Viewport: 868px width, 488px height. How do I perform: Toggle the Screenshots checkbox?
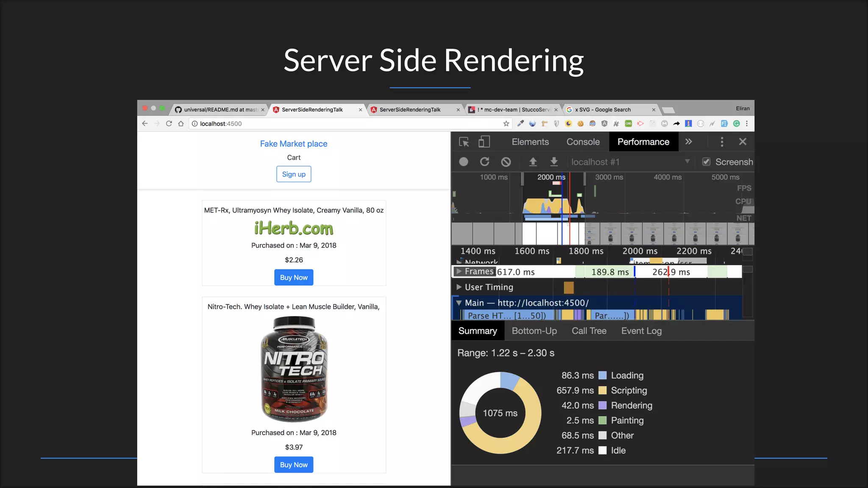click(x=706, y=162)
